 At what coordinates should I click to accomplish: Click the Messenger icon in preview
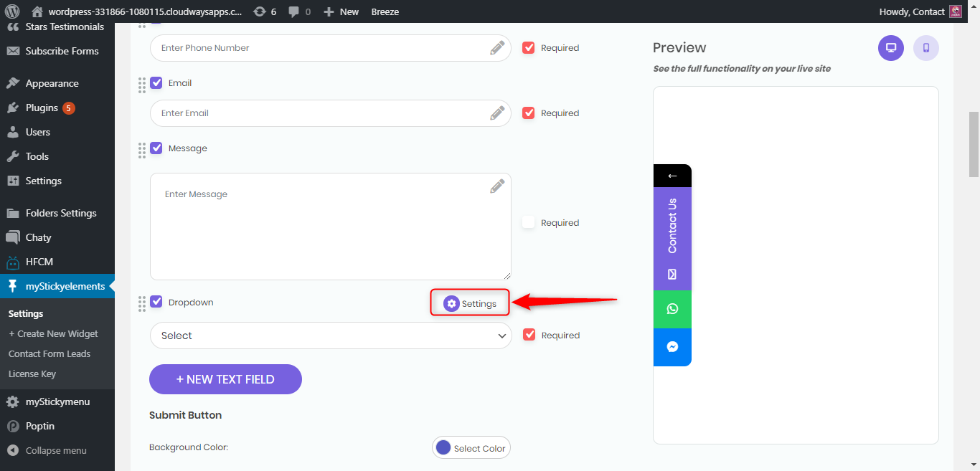(x=672, y=347)
